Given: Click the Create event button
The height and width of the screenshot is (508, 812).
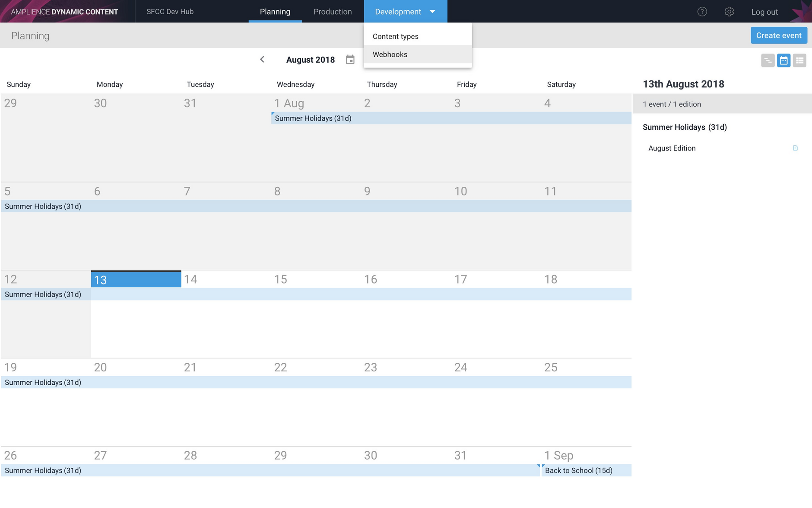Looking at the screenshot, I should [x=778, y=35].
